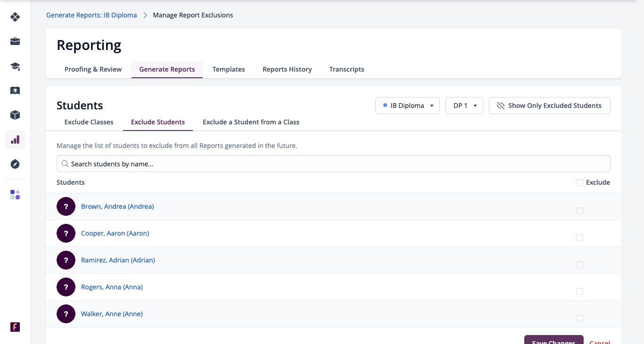644x344 pixels.
Task: Click Show Only Excluded Students button
Action: [549, 106]
